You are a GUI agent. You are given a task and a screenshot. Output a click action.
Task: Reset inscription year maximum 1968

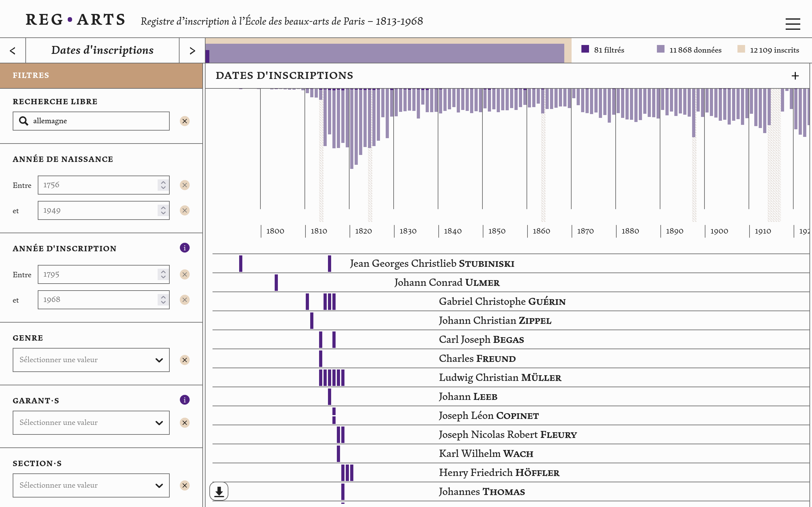coord(185,300)
